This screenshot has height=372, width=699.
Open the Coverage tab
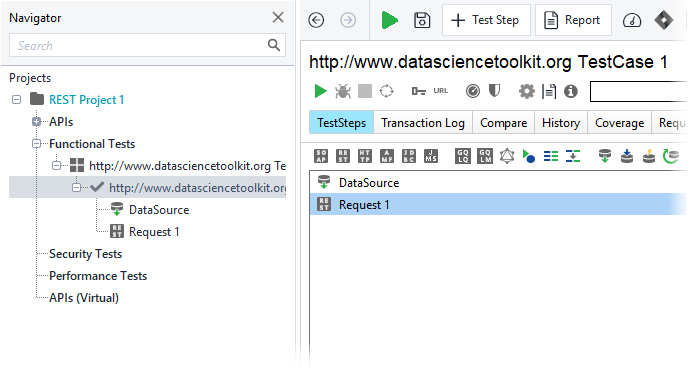tap(619, 123)
